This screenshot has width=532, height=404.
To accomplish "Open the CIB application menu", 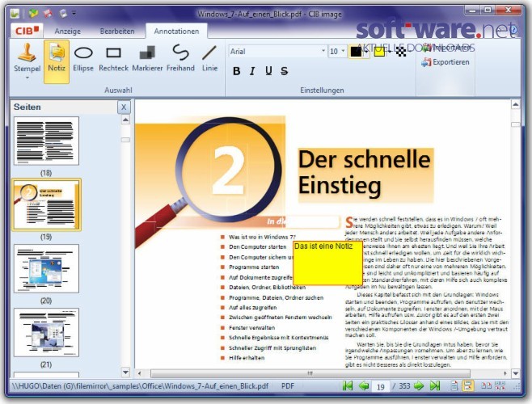I will coord(27,31).
